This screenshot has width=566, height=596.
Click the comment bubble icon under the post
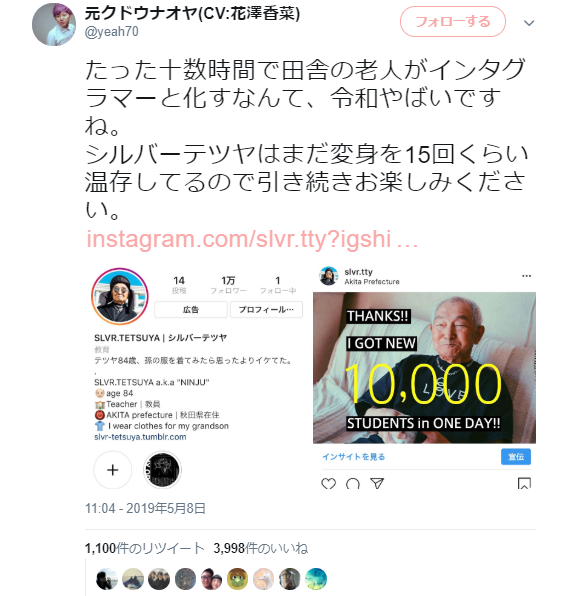coord(353,483)
